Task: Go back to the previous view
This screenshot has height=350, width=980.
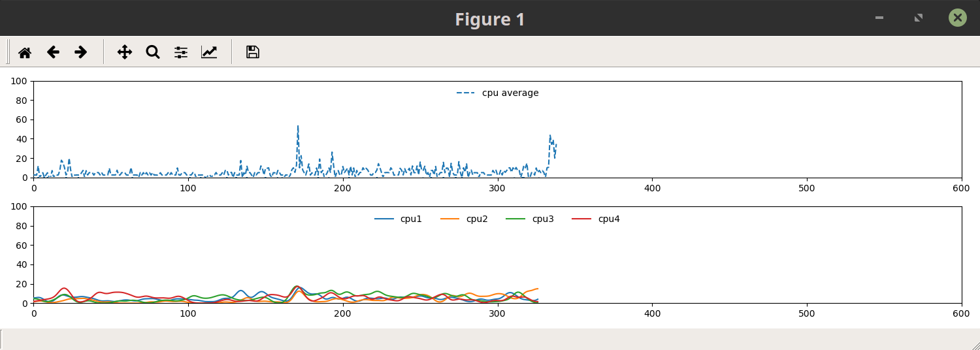Action: (x=53, y=52)
